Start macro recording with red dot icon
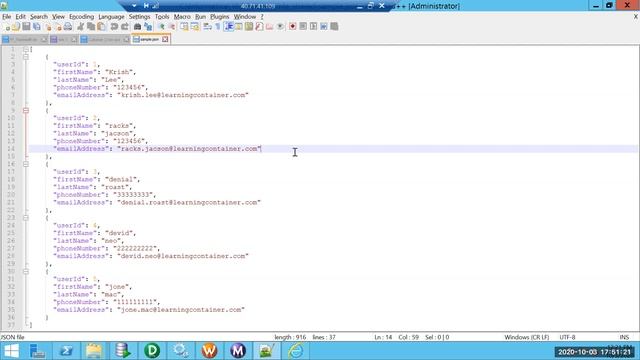This screenshot has width=640, height=360. tap(293, 27)
